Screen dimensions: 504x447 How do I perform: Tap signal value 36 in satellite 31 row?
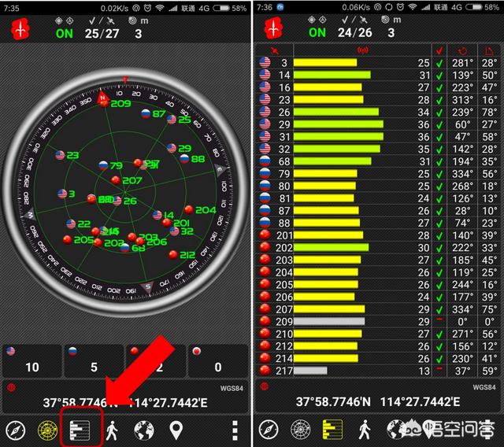pyautogui.click(x=424, y=137)
